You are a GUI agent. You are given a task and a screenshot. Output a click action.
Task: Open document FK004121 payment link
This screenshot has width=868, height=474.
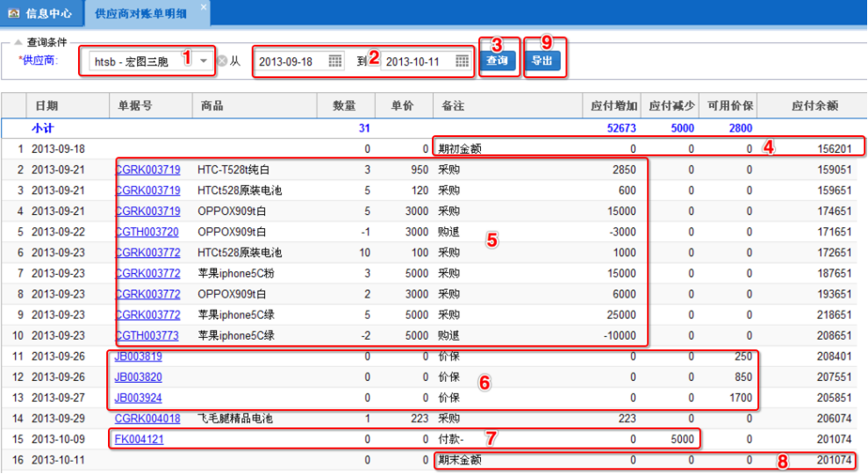138,439
